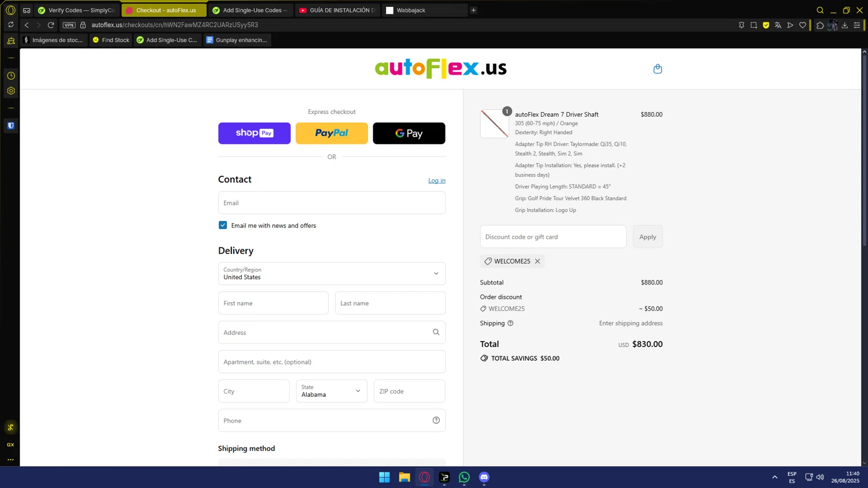The image size is (868, 488).
Task: Open the Easy Setup sliders icon
Action: (x=857, y=25)
